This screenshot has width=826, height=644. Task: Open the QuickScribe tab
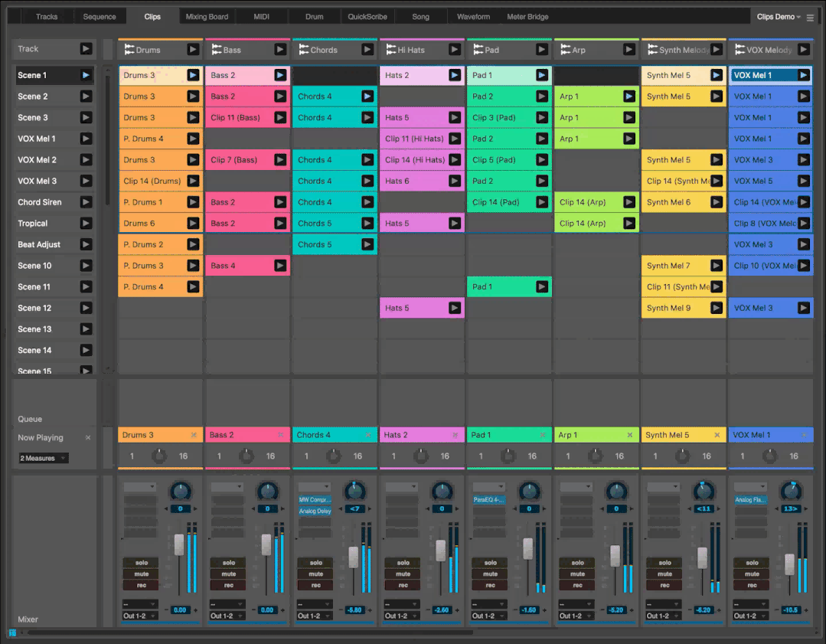(x=367, y=17)
